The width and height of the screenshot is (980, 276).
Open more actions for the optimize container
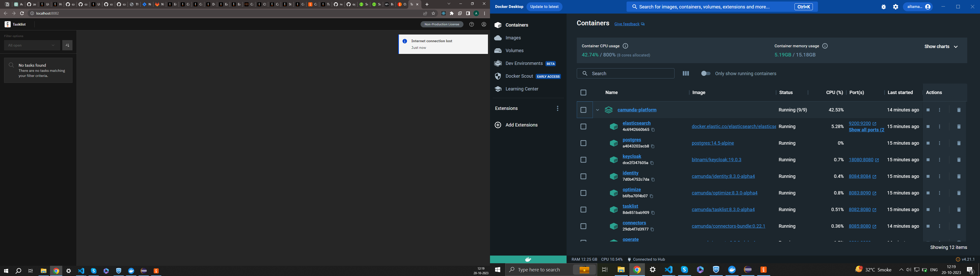tap(940, 193)
